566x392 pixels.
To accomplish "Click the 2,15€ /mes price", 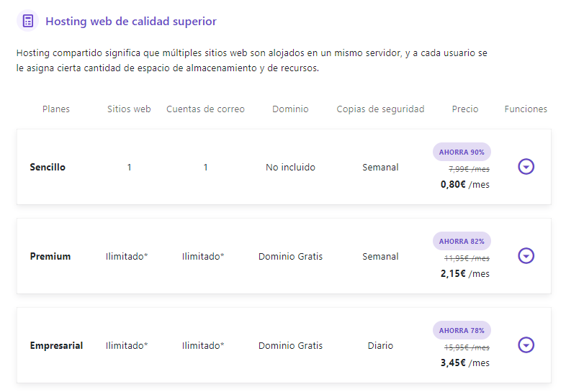I will [x=464, y=273].
